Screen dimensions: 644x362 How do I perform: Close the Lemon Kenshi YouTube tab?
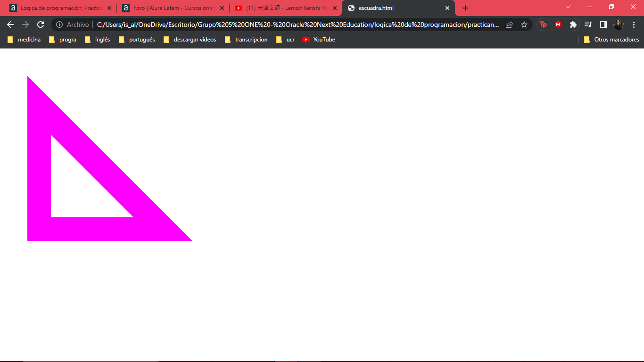click(x=335, y=8)
